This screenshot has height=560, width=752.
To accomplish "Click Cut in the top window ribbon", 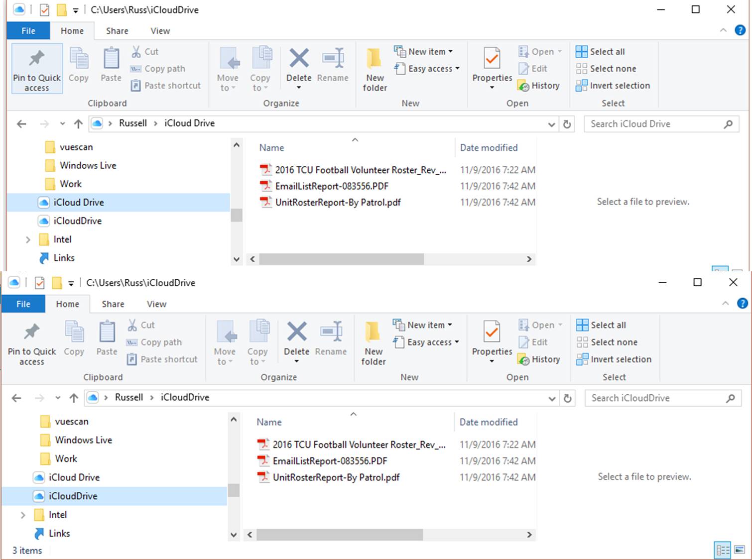I will (x=145, y=51).
